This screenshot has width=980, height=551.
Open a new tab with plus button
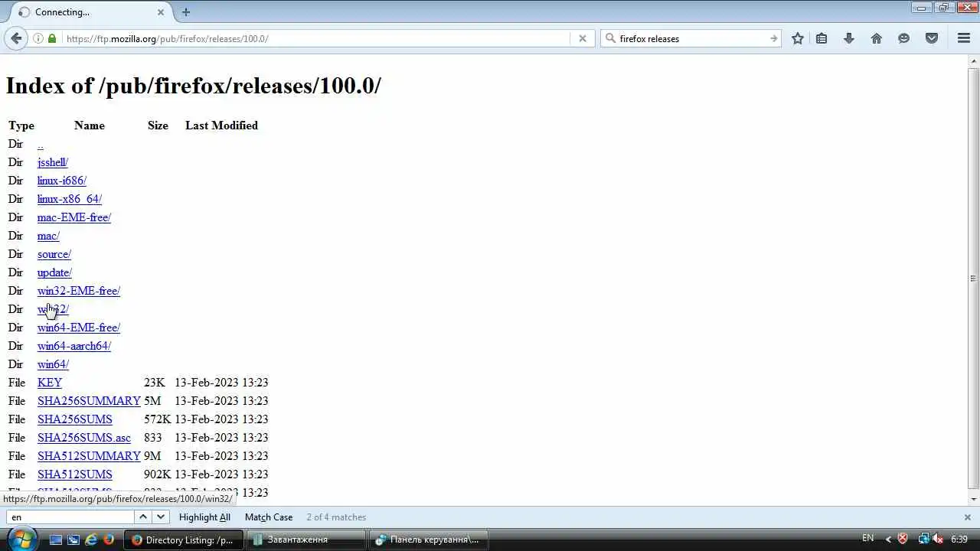186,11
